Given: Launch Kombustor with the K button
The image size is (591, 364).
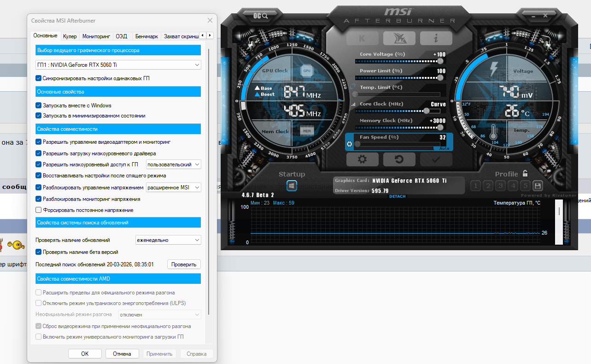Looking at the screenshot, I should click(363, 38).
